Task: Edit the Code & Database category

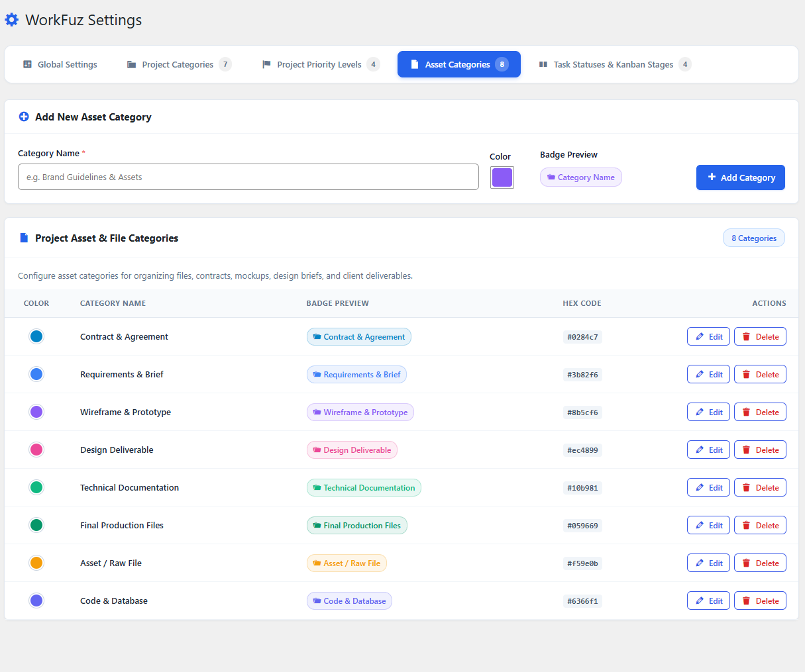Action: click(709, 600)
